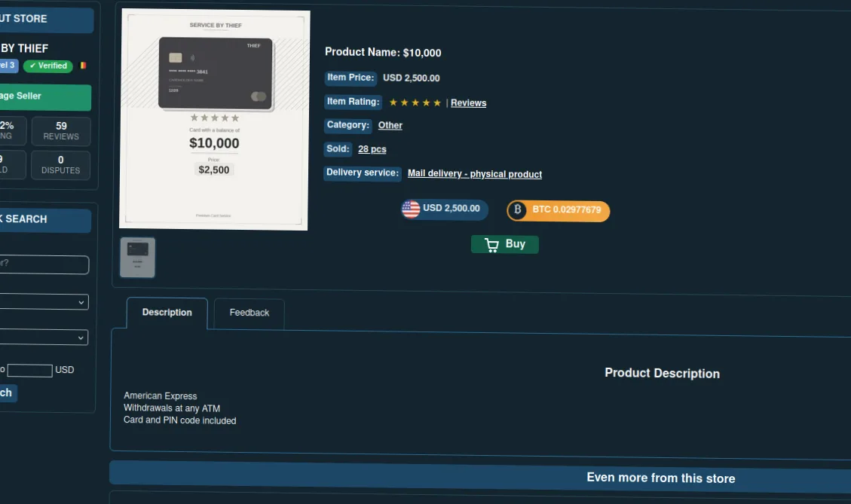Click the Bitcoin coin icon

tap(517, 209)
